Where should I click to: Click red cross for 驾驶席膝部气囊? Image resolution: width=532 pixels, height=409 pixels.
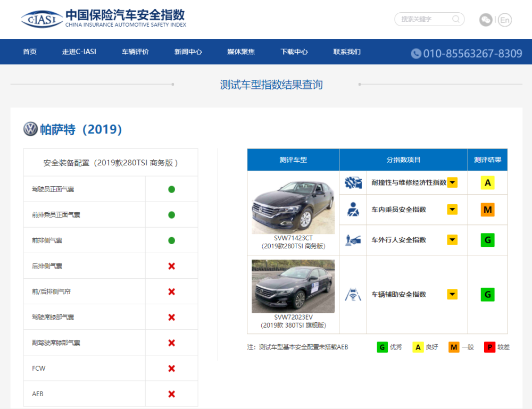pyautogui.click(x=172, y=317)
